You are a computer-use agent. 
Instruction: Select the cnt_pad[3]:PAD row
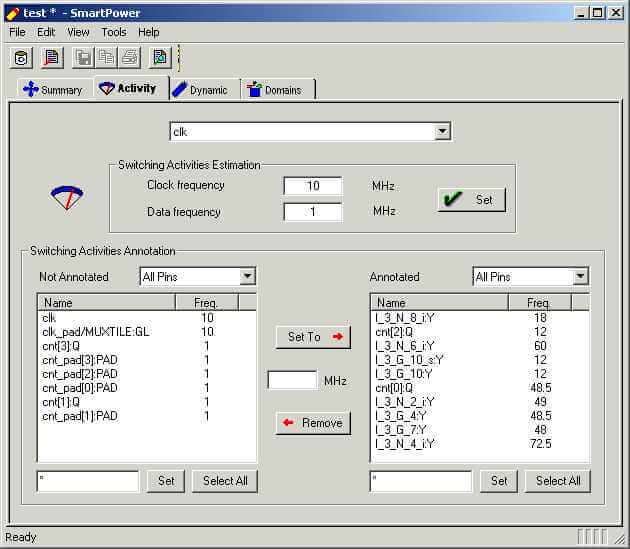[x=147, y=360]
